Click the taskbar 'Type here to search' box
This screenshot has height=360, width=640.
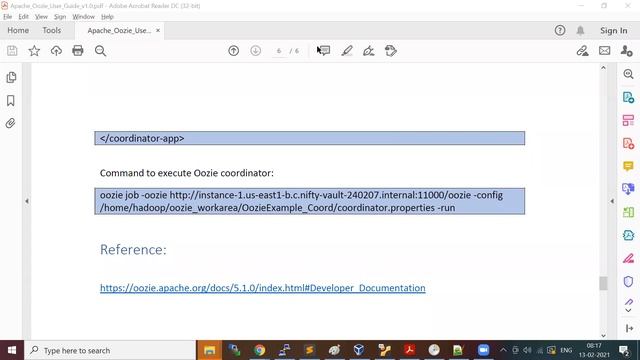pyautogui.click(x=110, y=350)
